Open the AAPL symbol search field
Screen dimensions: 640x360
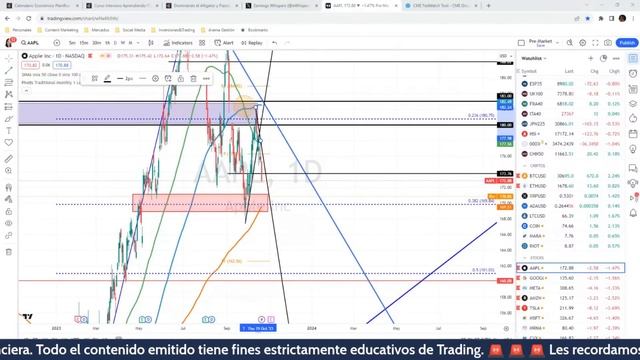30,43
